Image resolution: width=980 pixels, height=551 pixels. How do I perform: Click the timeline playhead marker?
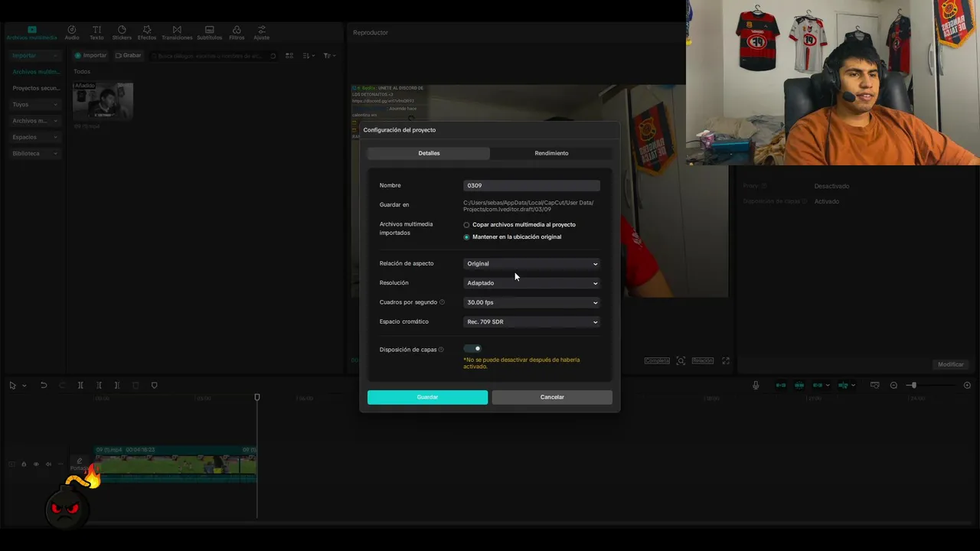pos(257,397)
